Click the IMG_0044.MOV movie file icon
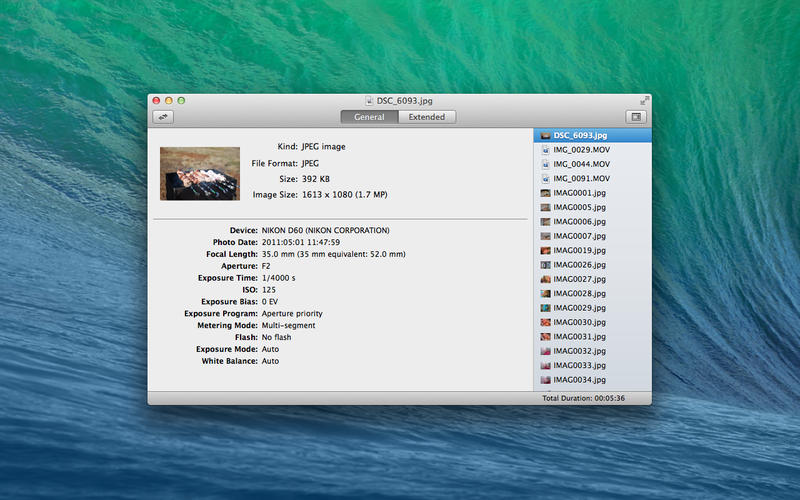This screenshot has height=500, width=800. [545, 163]
